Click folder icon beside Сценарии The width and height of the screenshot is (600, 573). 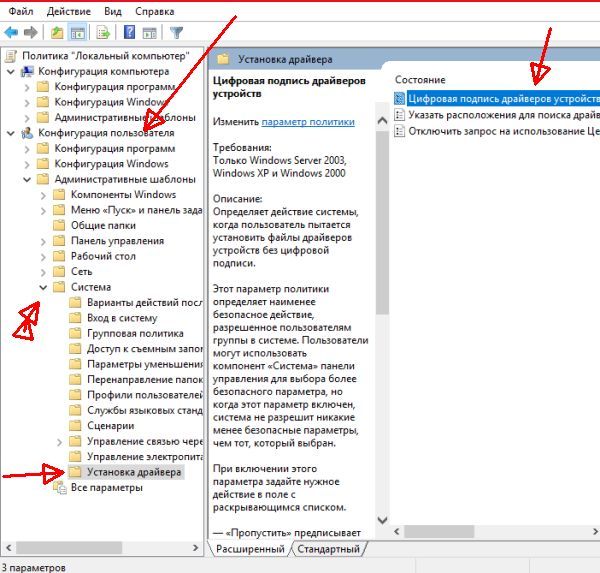[75, 426]
